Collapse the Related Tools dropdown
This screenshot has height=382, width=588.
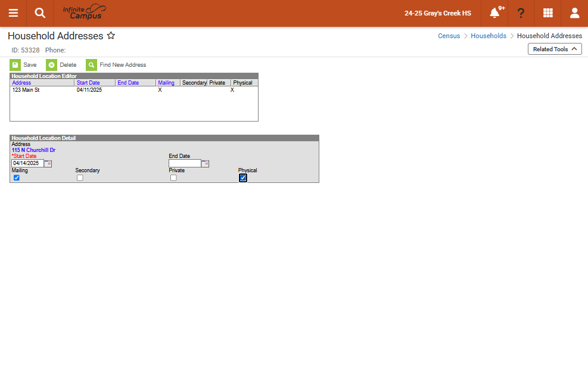tap(555, 49)
